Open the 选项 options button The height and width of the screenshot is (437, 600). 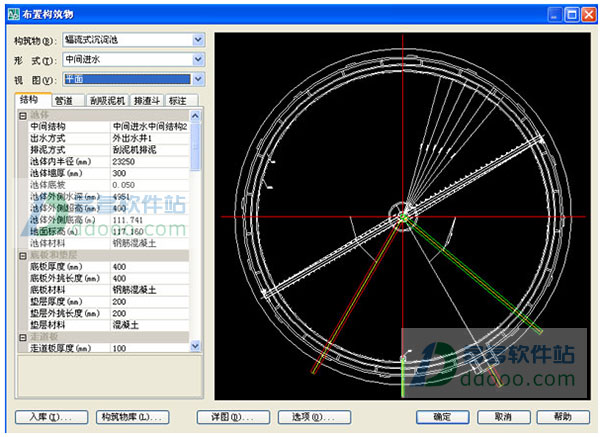315,417
